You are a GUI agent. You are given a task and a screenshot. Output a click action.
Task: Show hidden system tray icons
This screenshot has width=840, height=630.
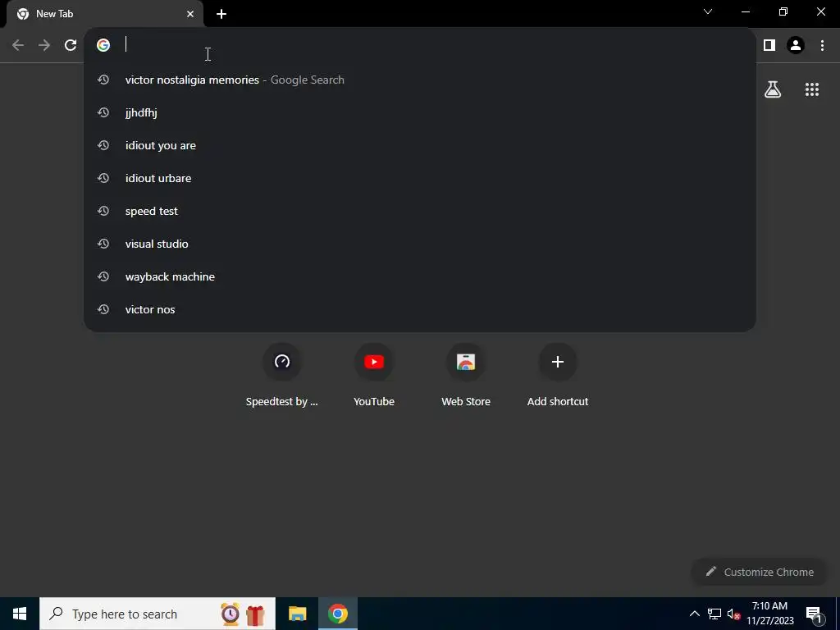694,614
